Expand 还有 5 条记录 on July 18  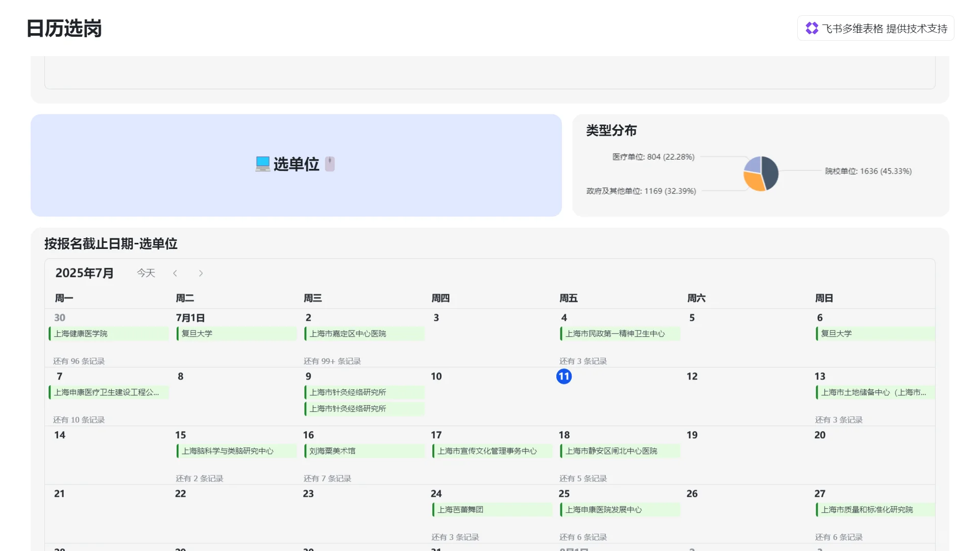(583, 479)
